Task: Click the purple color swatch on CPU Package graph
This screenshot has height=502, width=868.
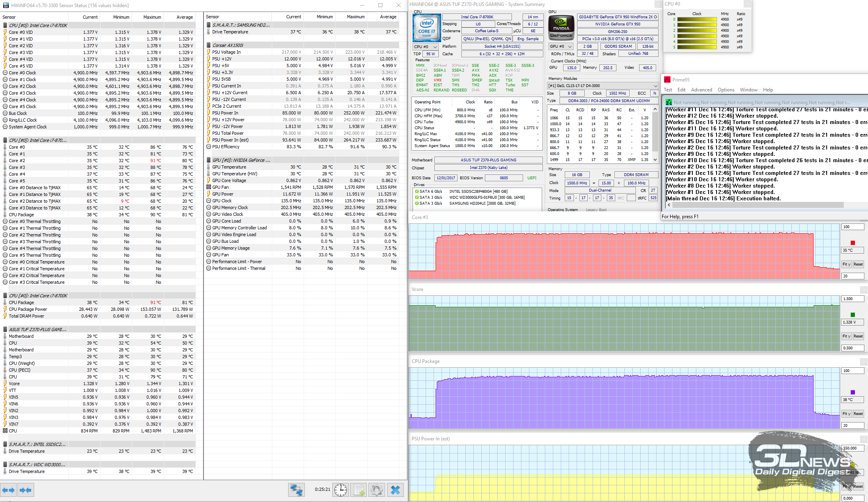Action: pyautogui.click(x=852, y=392)
